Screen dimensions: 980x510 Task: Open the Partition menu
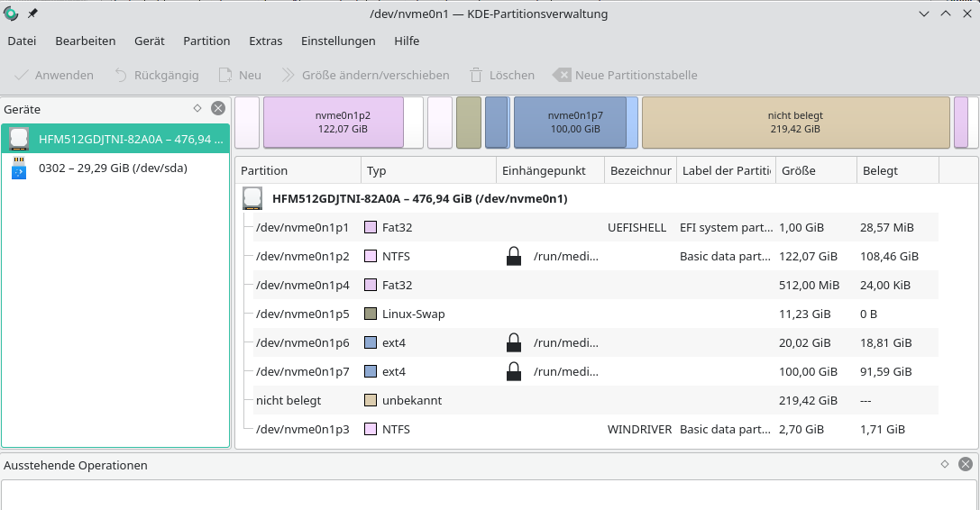click(x=206, y=41)
